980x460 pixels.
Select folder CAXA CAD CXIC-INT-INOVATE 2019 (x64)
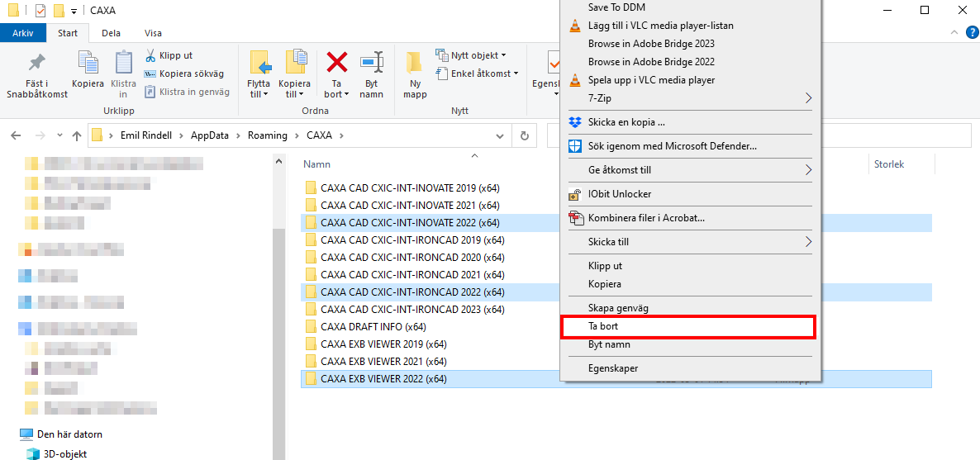[x=410, y=188]
